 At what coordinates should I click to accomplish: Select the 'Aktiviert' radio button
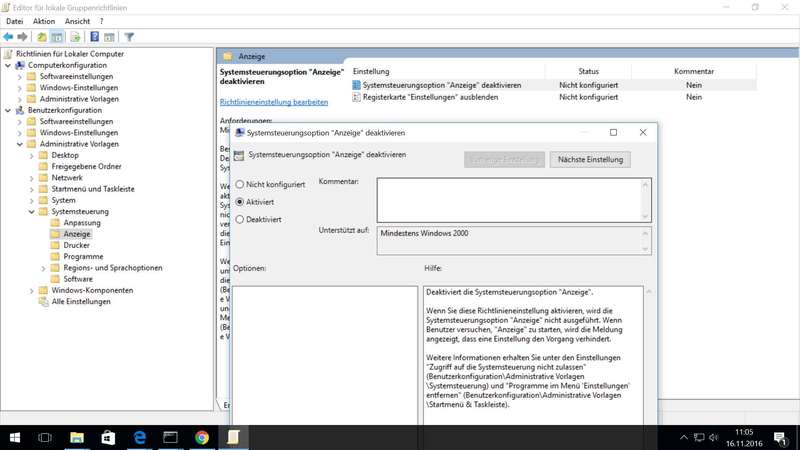point(240,202)
